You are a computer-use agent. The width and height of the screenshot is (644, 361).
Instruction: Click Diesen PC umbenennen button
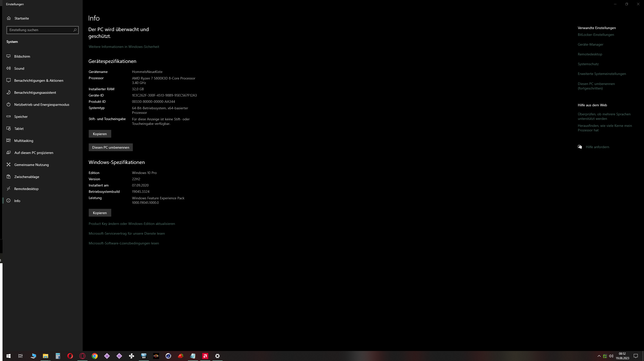tap(111, 147)
